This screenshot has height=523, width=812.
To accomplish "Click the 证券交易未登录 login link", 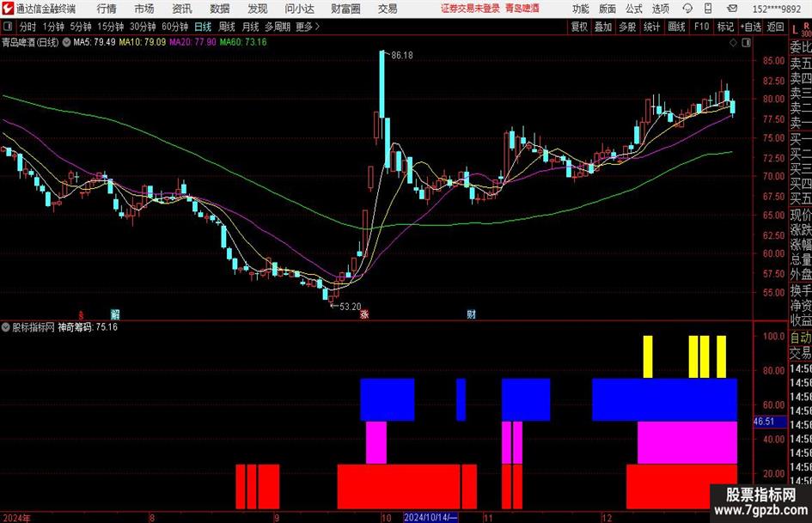I will 471,9.
